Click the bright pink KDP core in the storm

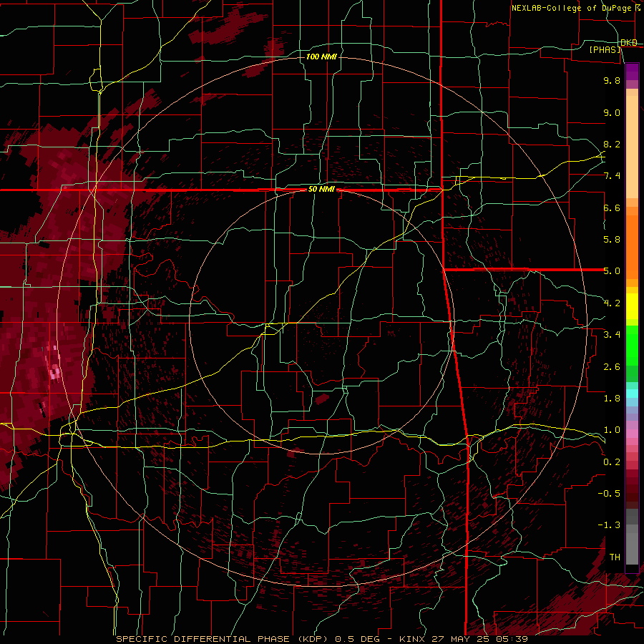pos(54,373)
